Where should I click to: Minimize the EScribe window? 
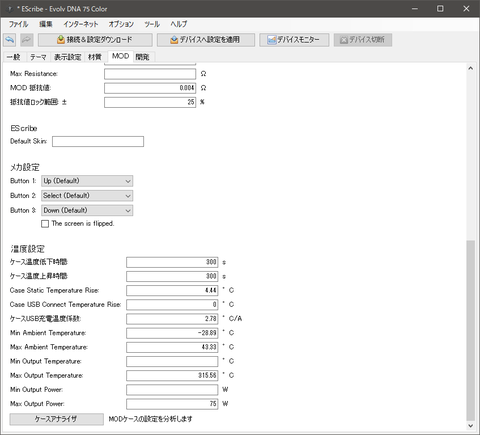[415, 9]
